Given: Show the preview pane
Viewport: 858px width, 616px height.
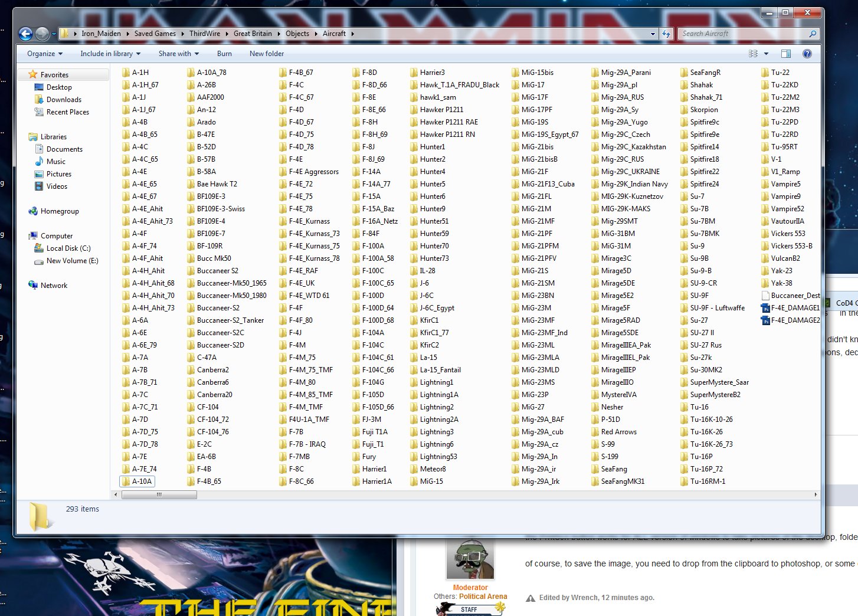Looking at the screenshot, I should click(786, 54).
